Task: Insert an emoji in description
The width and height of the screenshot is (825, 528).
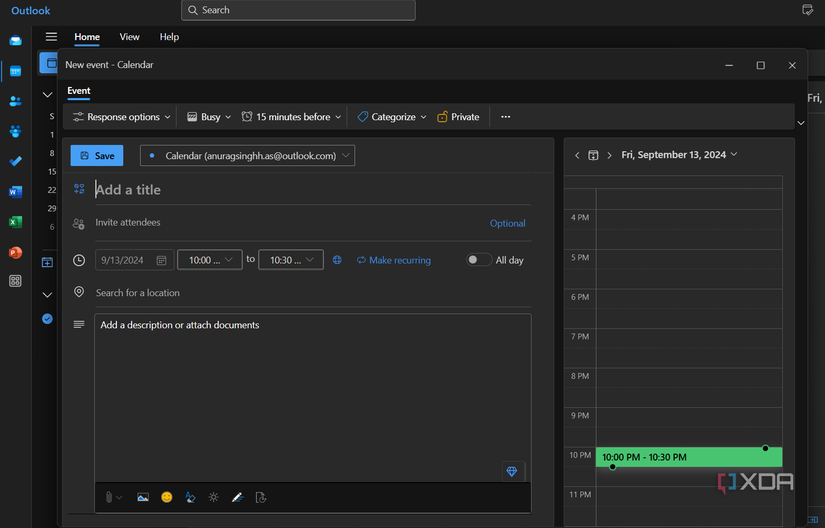Action: (167, 497)
